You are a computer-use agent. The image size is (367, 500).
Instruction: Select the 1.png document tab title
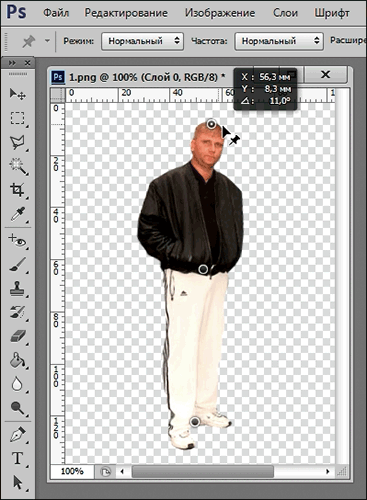coord(147,77)
